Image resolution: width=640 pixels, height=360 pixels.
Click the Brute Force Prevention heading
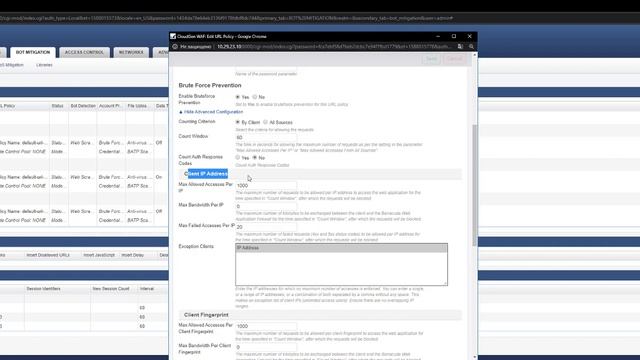click(210, 85)
